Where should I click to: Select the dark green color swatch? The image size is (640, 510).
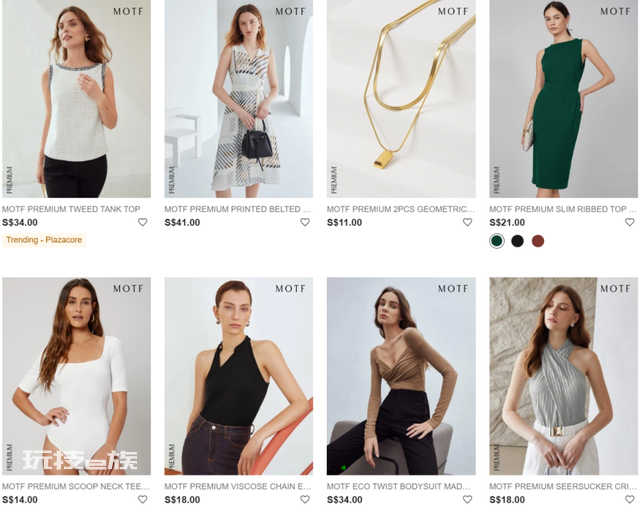pos(497,241)
